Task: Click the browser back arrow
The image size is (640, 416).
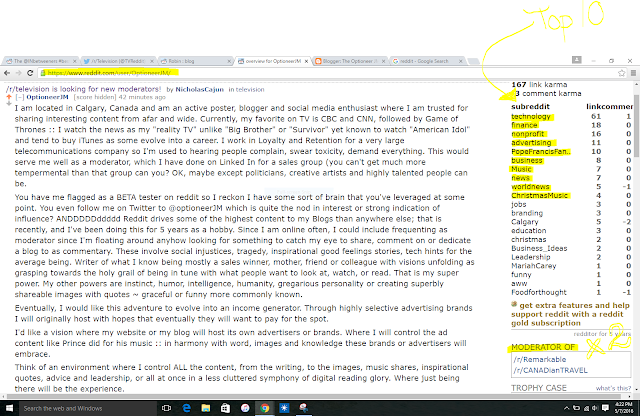Action: pyautogui.click(x=7, y=73)
